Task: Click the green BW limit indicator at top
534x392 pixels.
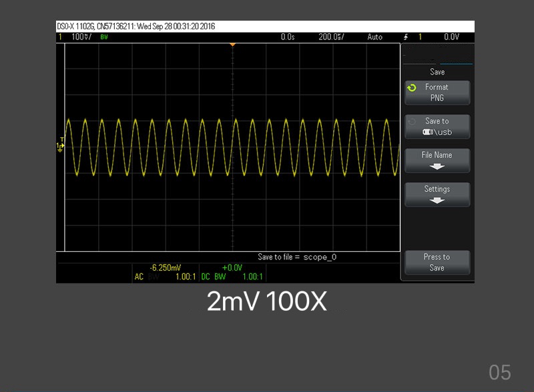Action: tap(104, 37)
